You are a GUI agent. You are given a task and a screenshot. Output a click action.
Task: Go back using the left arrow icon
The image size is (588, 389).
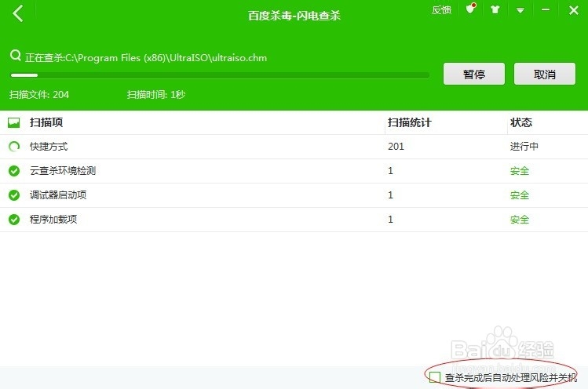click(x=17, y=13)
